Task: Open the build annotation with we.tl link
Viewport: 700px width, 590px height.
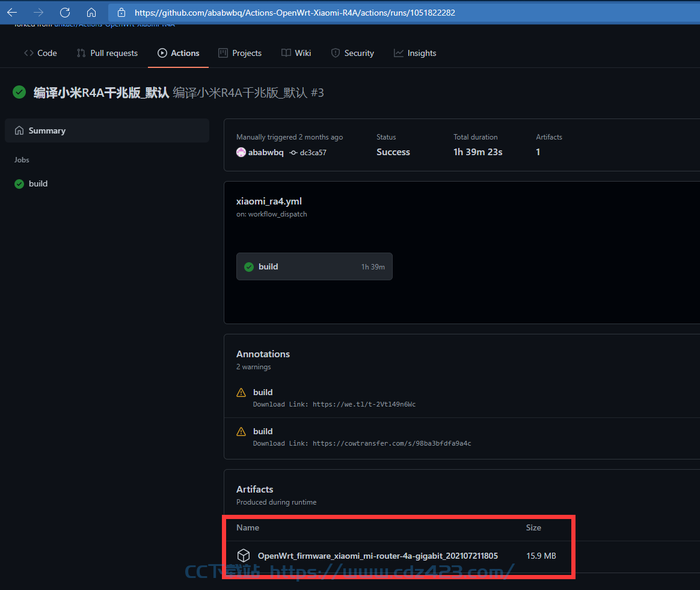Action: [x=263, y=392]
